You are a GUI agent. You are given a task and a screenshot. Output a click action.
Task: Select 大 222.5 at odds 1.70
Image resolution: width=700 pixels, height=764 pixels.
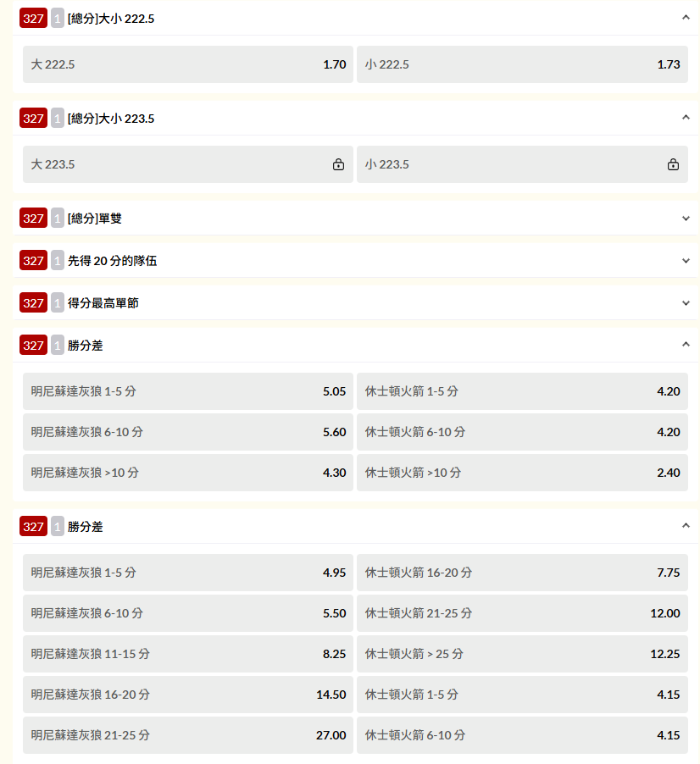pyautogui.click(x=187, y=64)
